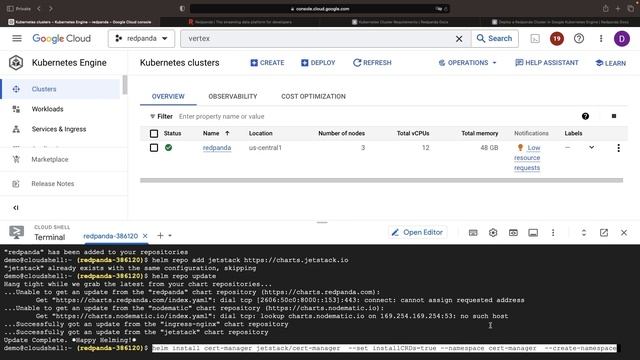Viewport: 640px width, 360px height.
Task: Click the browser address bar
Action: (320, 9)
